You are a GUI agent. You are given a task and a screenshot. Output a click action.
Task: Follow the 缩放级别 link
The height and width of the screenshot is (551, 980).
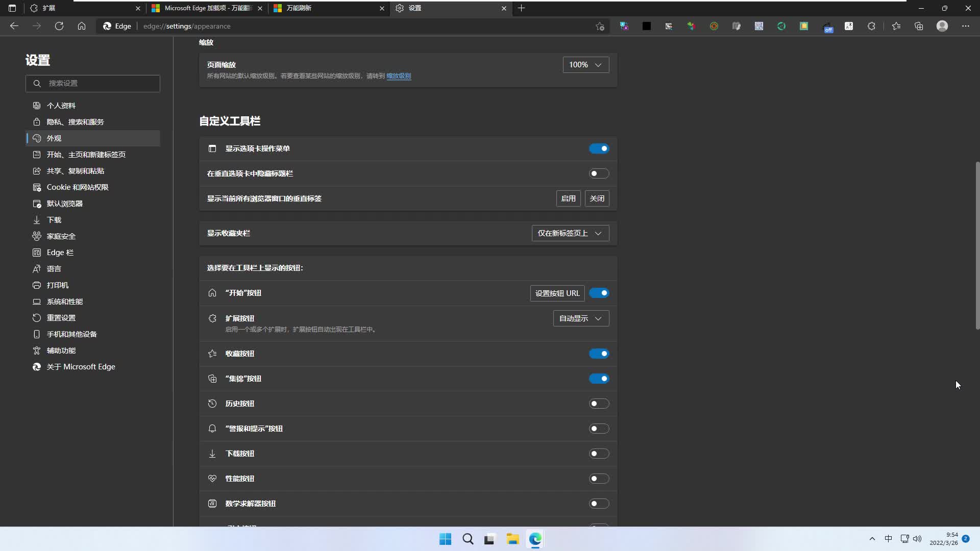[x=399, y=76]
